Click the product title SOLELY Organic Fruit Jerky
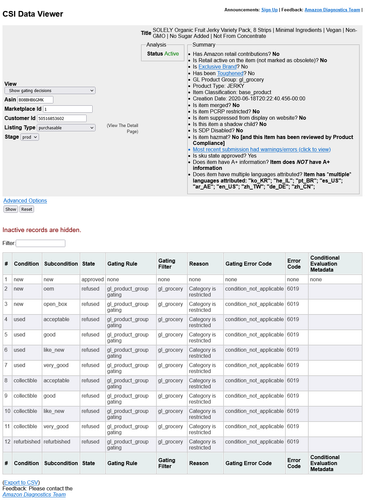 (254, 33)
